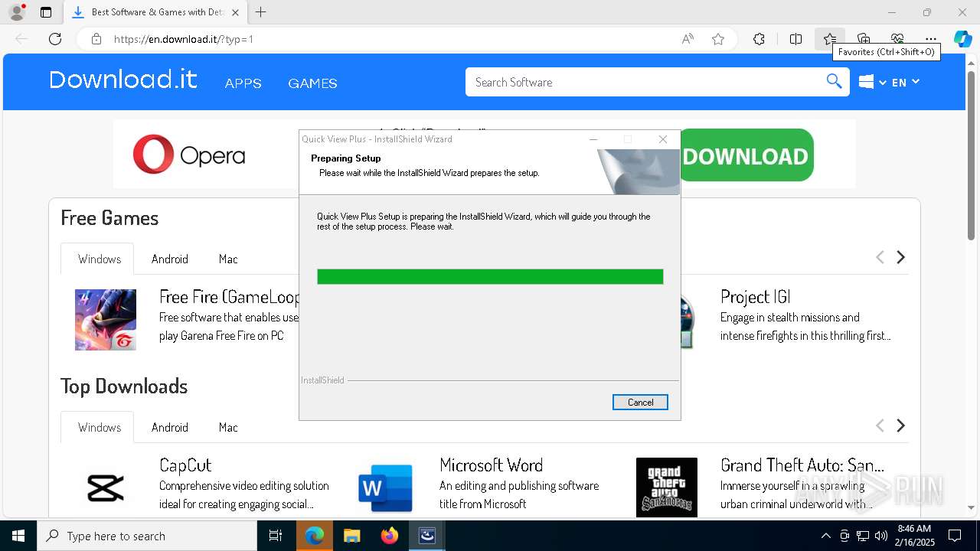Click the search magnifier icon
The height and width of the screenshot is (551, 980).
click(834, 82)
